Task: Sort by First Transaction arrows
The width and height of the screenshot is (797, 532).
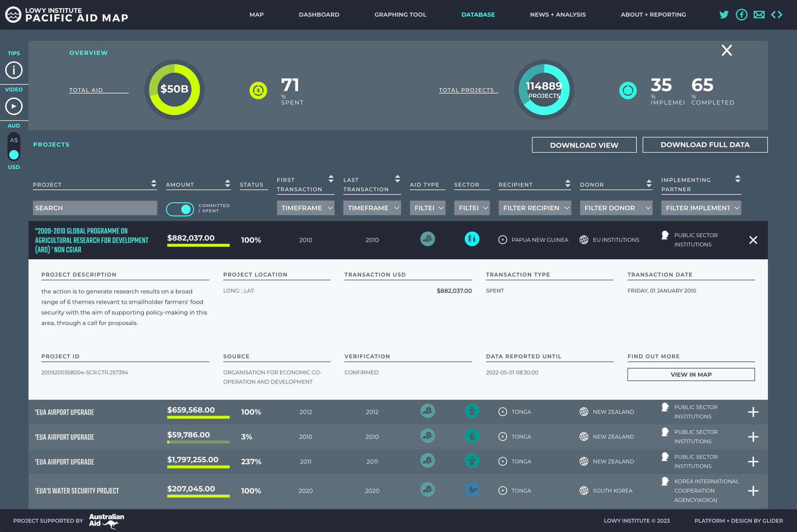Action: pos(331,179)
